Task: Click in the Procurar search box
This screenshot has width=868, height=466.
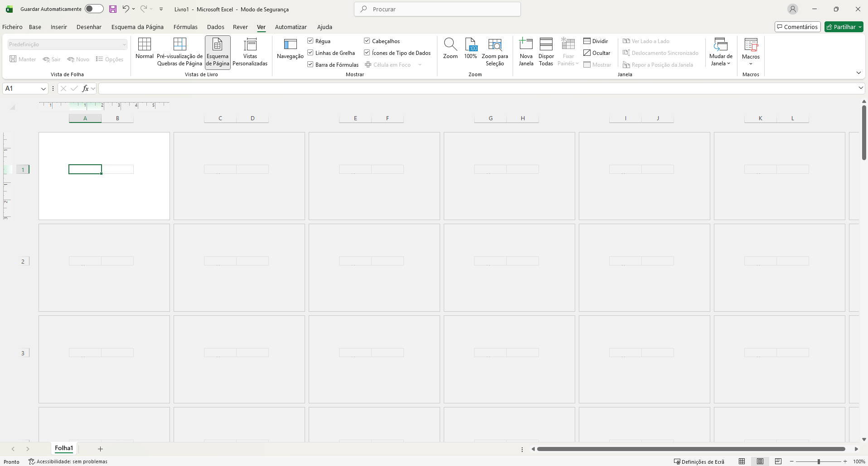Action: tap(437, 9)
